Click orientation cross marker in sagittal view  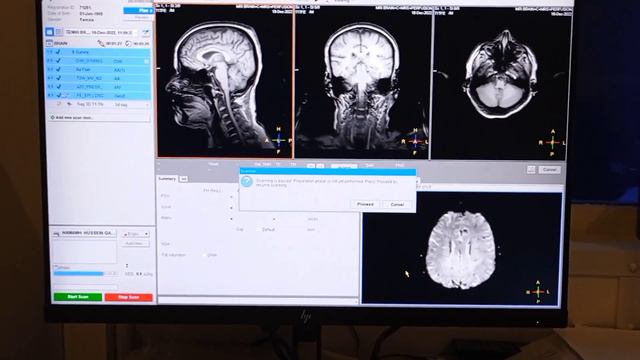pos(279,140)
